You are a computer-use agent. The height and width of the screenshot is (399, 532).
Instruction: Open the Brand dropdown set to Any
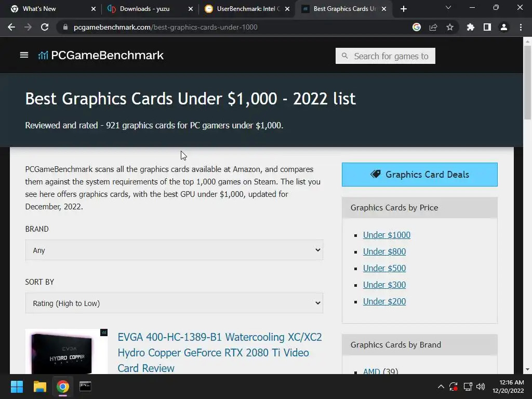(x=174, y=250)
